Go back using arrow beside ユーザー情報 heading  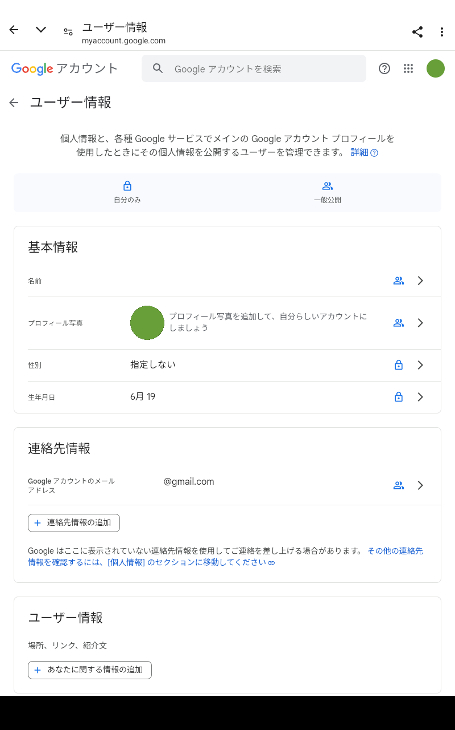coord(14,102)
